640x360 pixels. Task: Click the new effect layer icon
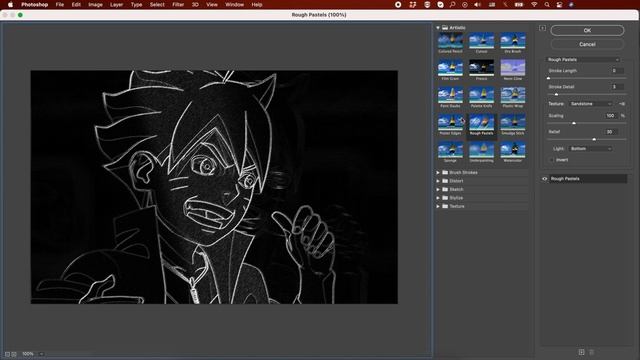(x=581, y=352)
